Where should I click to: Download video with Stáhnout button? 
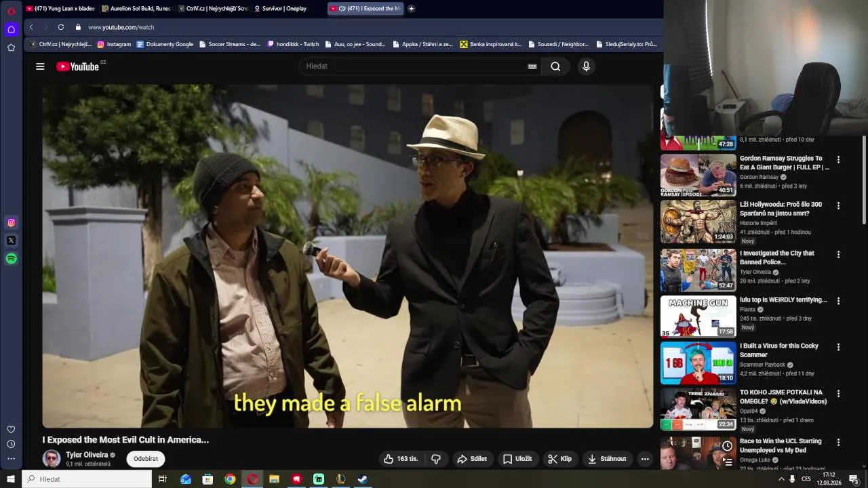[x=607, y=459]
